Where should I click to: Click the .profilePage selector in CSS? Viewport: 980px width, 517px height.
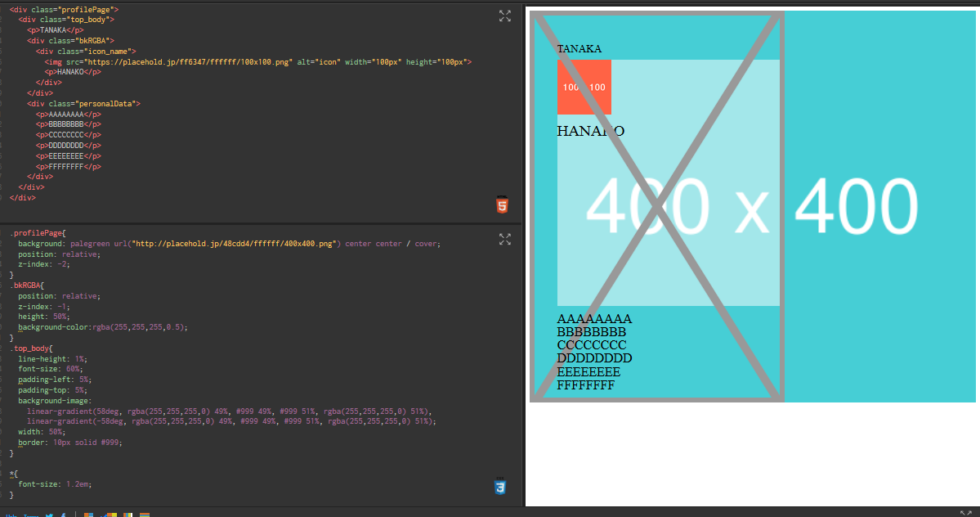tap(36, 232)
